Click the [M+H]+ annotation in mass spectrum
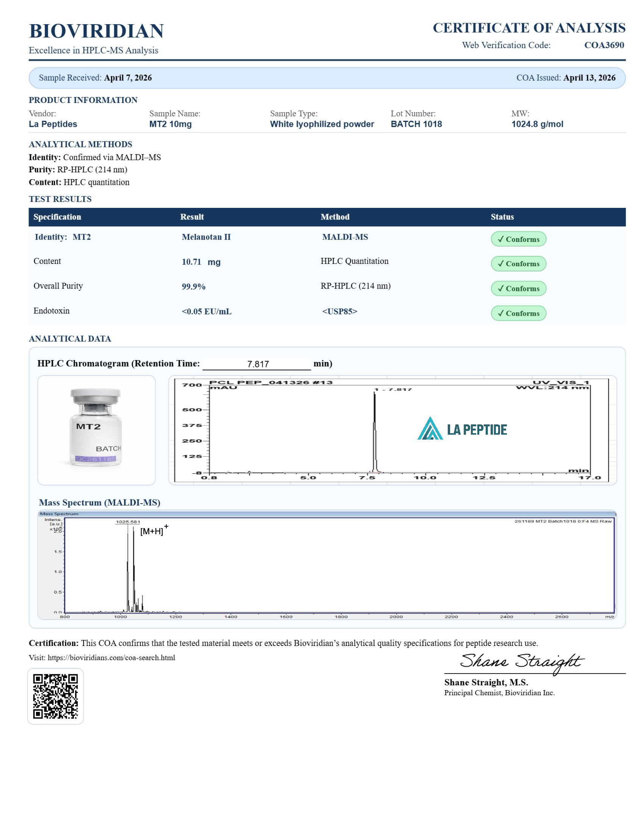The width and height of the screenshot is (644, 833). (153, 530)
